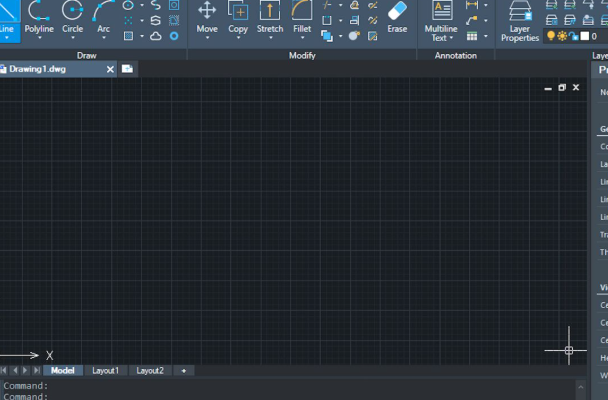Open the table tool dropdown arrow
Image resolution: width=608 pixels, height=400 pixels.
(x=486, y=36)
